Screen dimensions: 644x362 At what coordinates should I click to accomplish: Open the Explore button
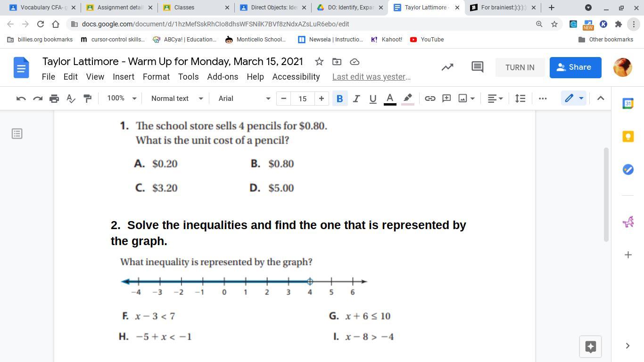[590, 346]
